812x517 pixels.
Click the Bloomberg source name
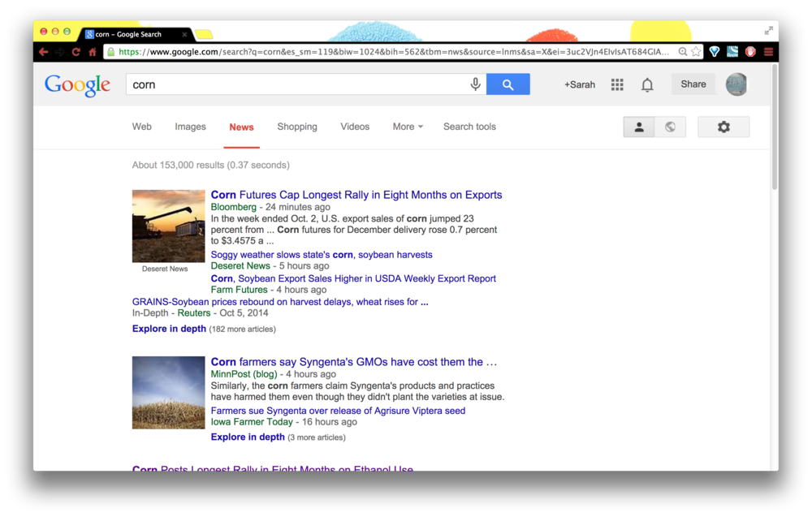pyautogui.click(x=234, y=207)
